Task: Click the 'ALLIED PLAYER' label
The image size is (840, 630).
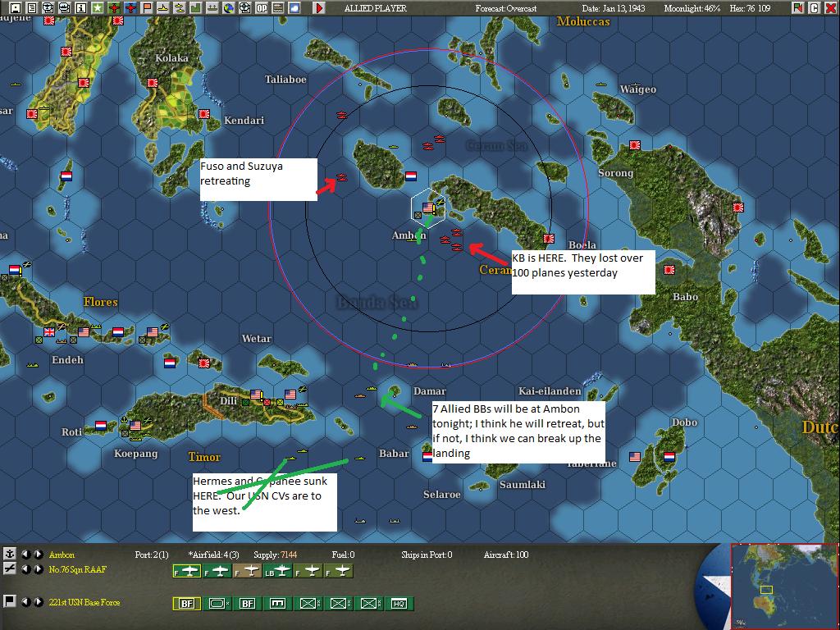Action: [376, 8]
